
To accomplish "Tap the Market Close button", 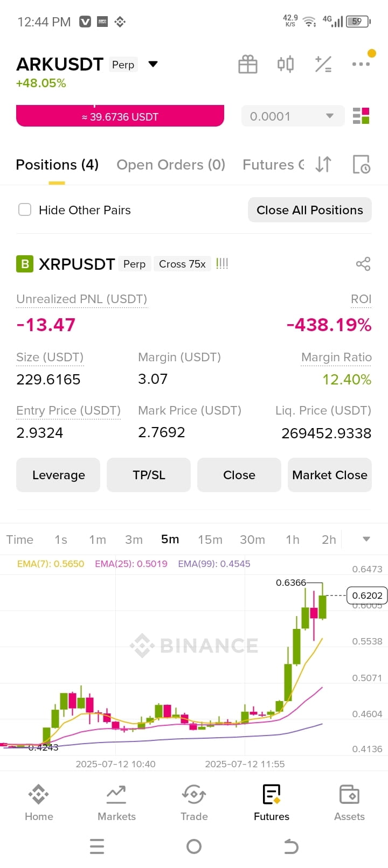I will tap(330, 475).
